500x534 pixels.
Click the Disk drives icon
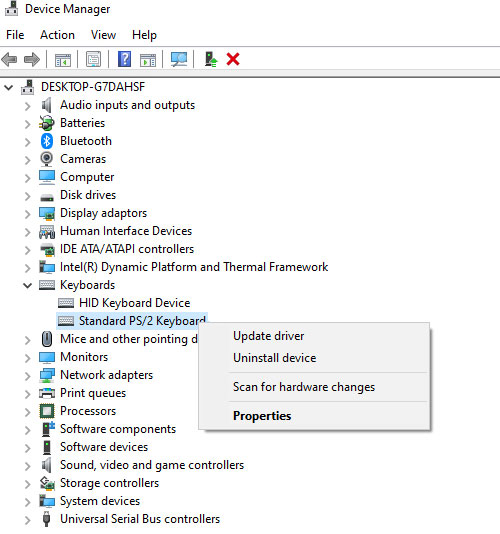point(47,197)
